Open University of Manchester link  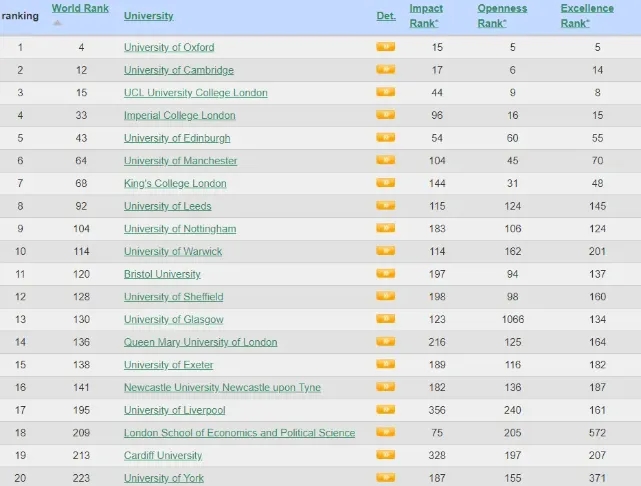point(180,161)
